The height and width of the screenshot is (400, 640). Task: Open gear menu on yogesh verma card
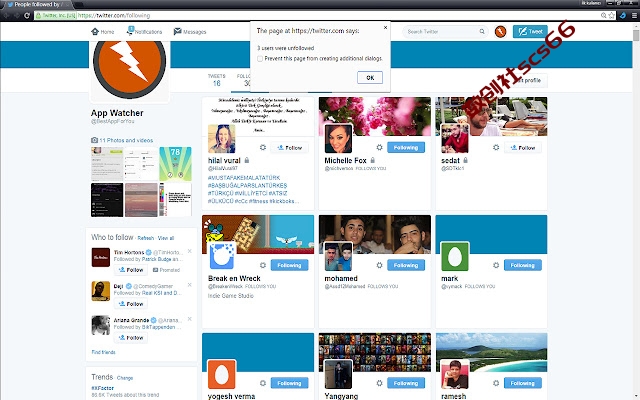coord(263,383)
